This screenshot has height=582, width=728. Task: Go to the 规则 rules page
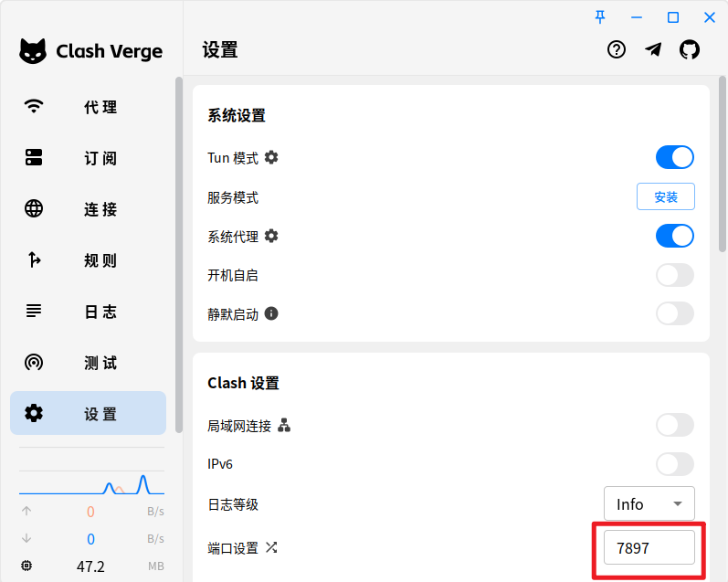(89, 260)
